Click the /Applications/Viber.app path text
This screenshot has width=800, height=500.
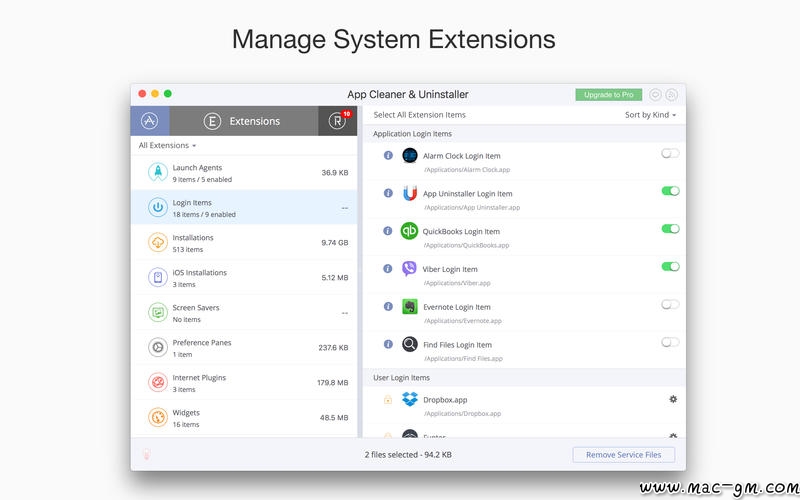pos(457,283)
